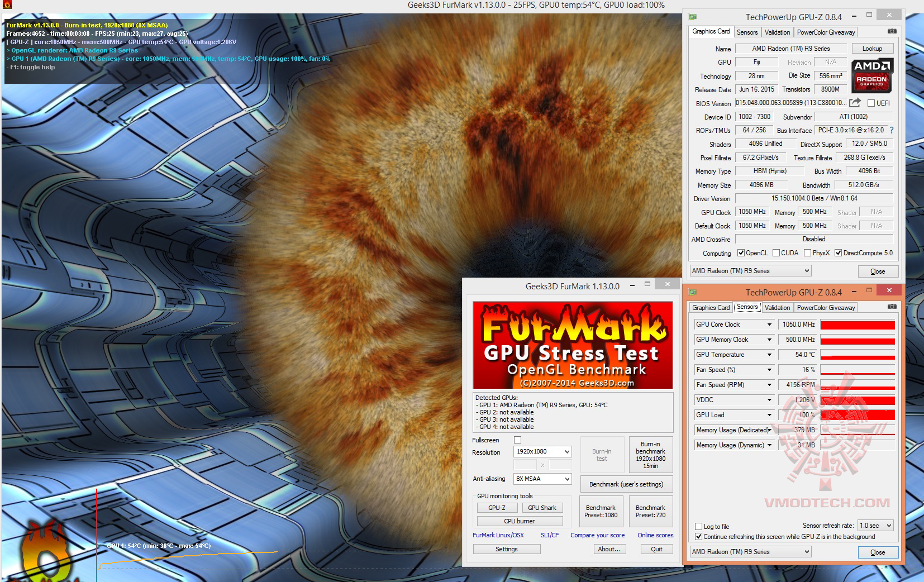Image resolution: width=924 pixels, height=582 pixels.
Task: Open the Sensor refresh rate dropdown
Action: [875, 526]
